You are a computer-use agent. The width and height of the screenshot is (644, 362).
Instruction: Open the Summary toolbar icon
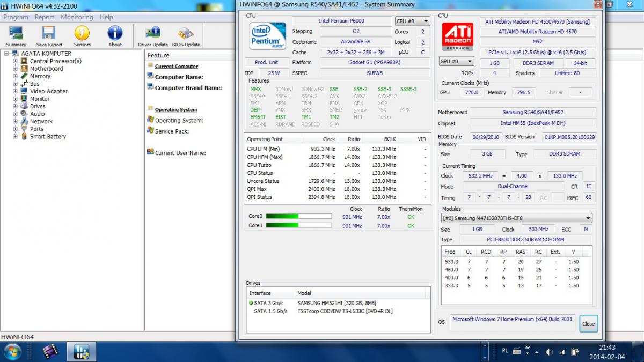16,36
